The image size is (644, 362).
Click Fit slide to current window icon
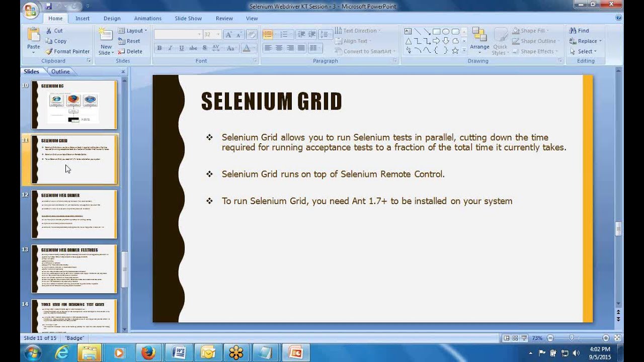tap(617, 338)
